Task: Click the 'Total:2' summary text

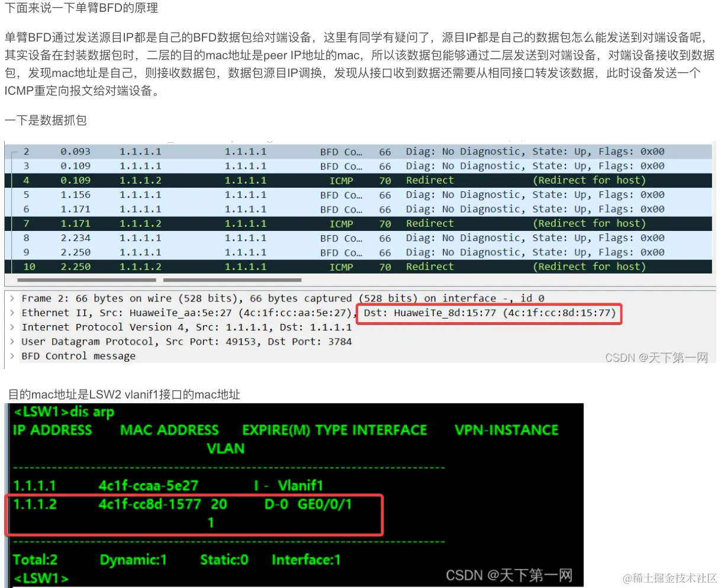Action: [36, 560]
